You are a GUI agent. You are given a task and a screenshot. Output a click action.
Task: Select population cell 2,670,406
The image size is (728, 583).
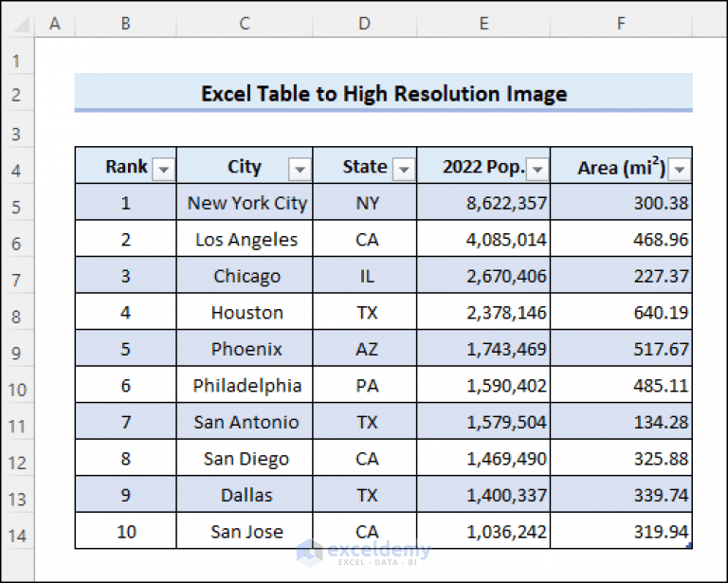point(483,275)
